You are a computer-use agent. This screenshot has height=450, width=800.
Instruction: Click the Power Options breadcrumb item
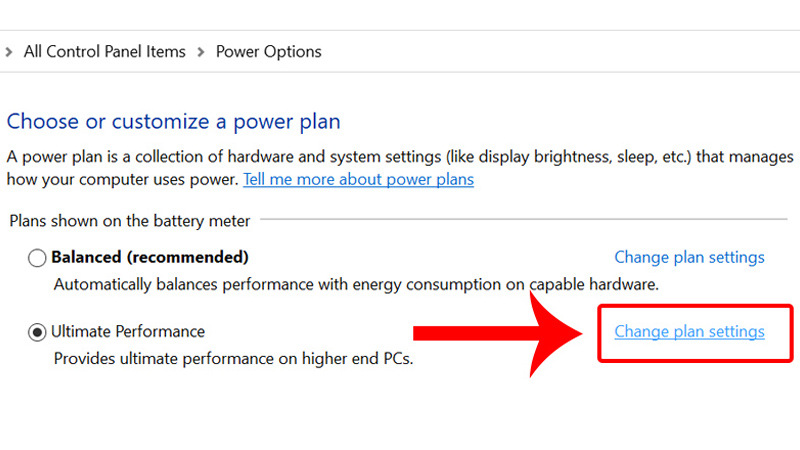point(268,51)
